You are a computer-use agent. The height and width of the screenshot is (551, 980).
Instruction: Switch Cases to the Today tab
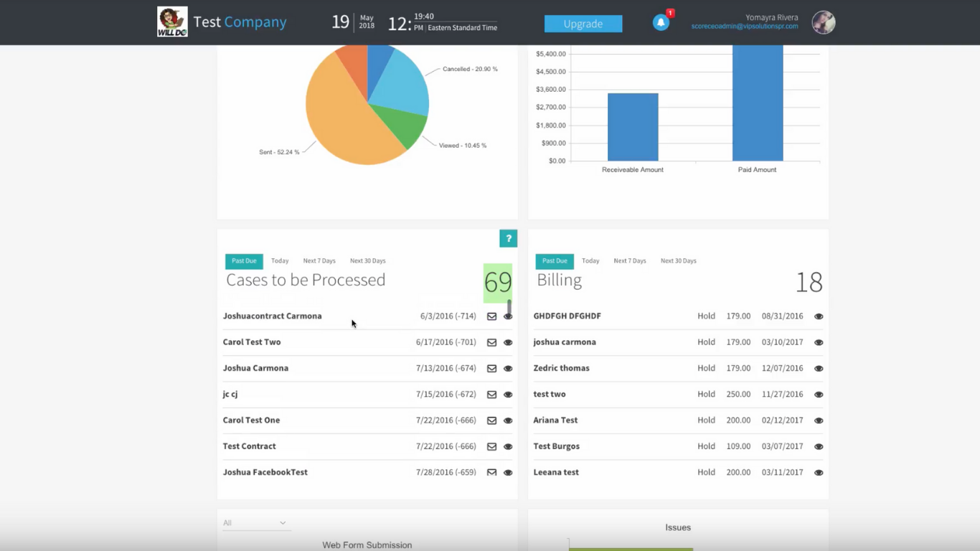point(280,261)
